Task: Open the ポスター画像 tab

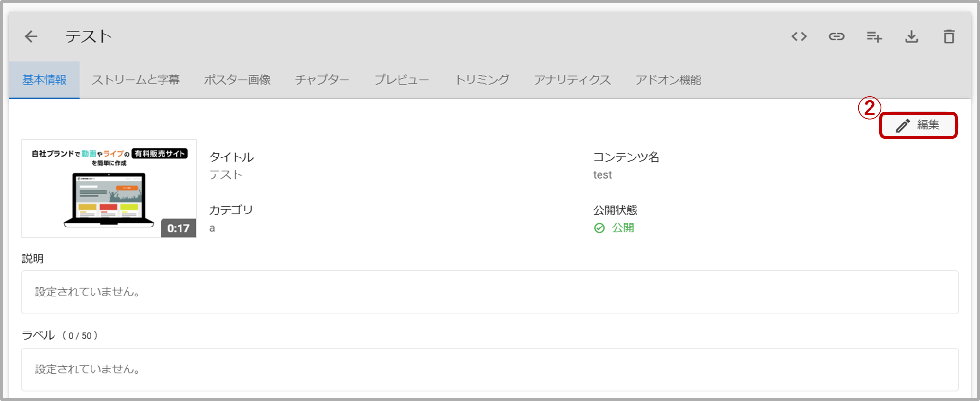Action: [x=237, y=80]
